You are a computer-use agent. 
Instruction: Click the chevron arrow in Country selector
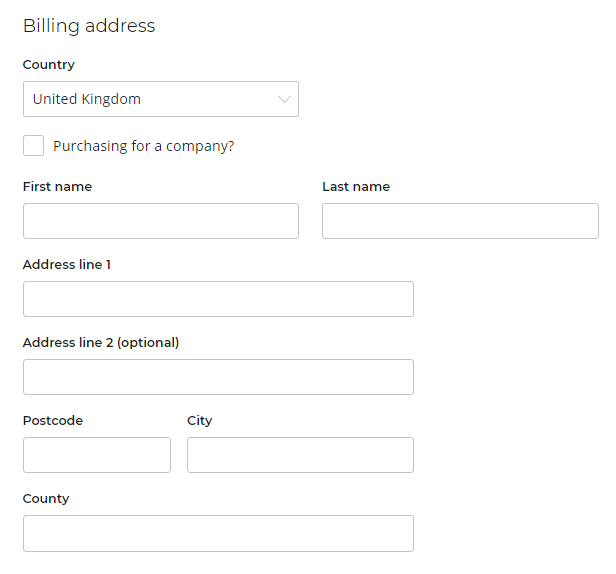coord(284,99)
